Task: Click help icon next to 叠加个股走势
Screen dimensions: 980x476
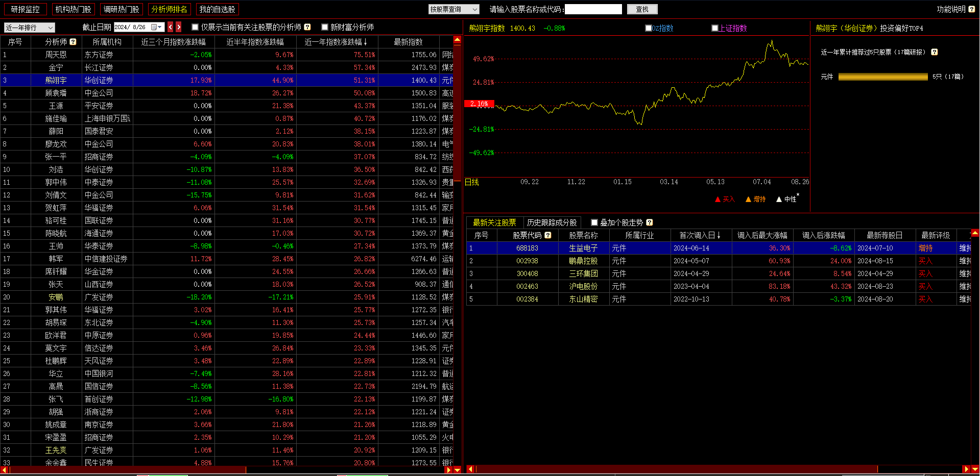Action: tap(650, 222)
